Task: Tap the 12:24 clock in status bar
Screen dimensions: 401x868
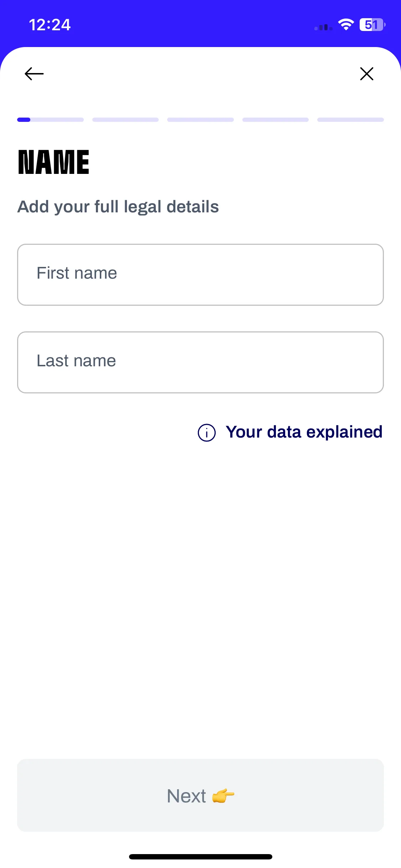Action: (x=50, y=25)
